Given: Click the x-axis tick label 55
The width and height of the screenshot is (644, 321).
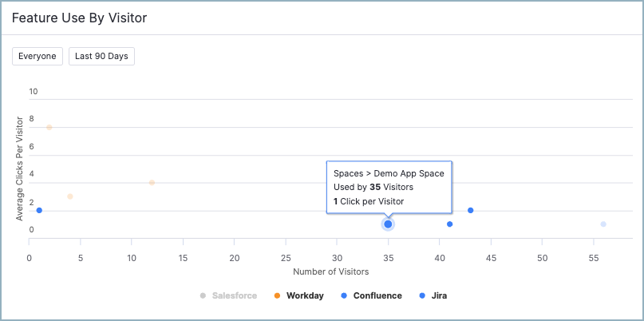Looking at the screenshot, I should (594, 259).
